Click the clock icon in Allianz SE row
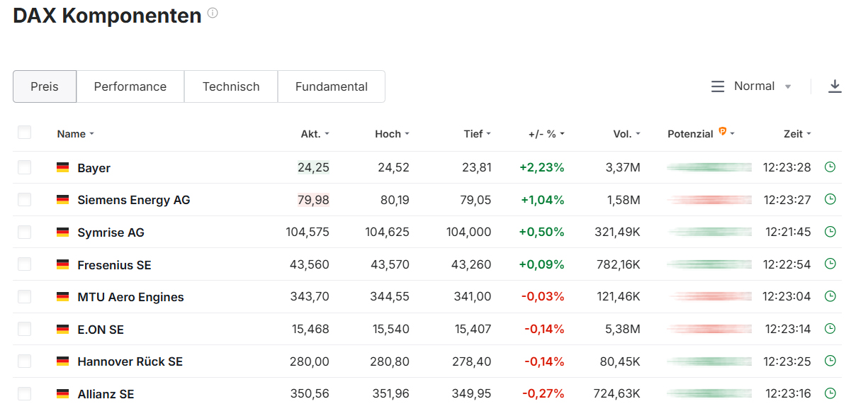The width and height of the screenshot is (868, 404). tap(830, 393)
